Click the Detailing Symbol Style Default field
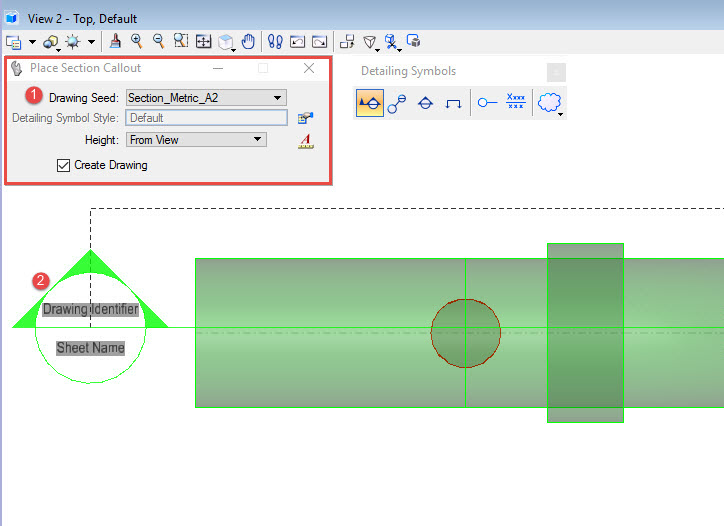This screenshot has width=724, height=526. 206,118
